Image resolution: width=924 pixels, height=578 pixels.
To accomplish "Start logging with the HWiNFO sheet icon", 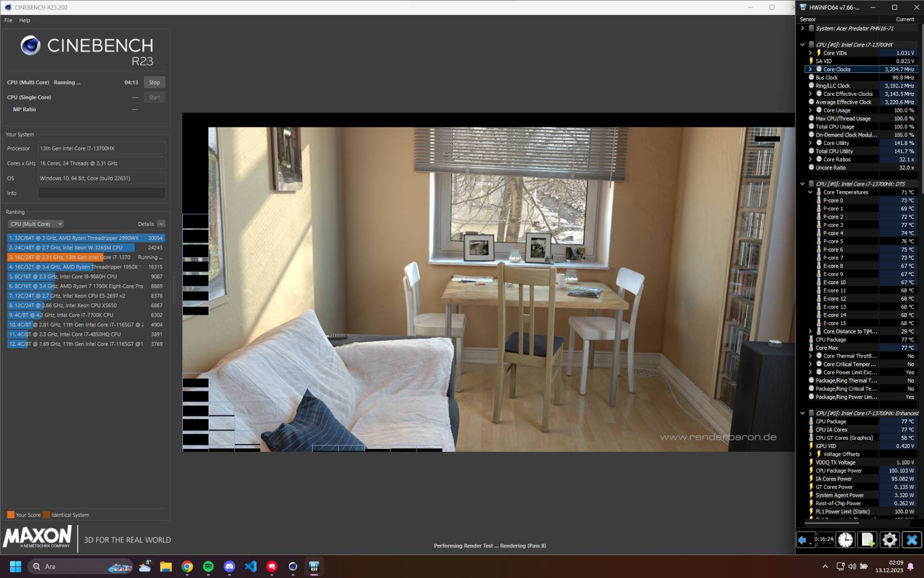I will pyautogui.click(x=867, y=540).
